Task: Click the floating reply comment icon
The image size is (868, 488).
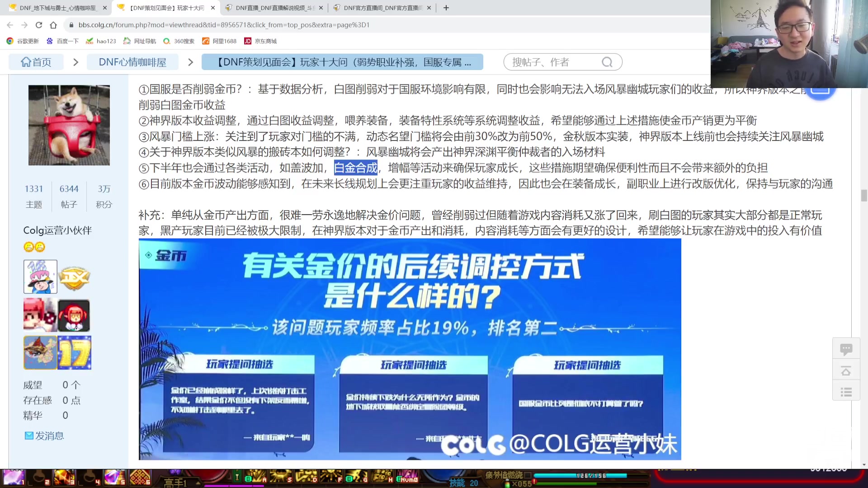Action: point(846,349)
